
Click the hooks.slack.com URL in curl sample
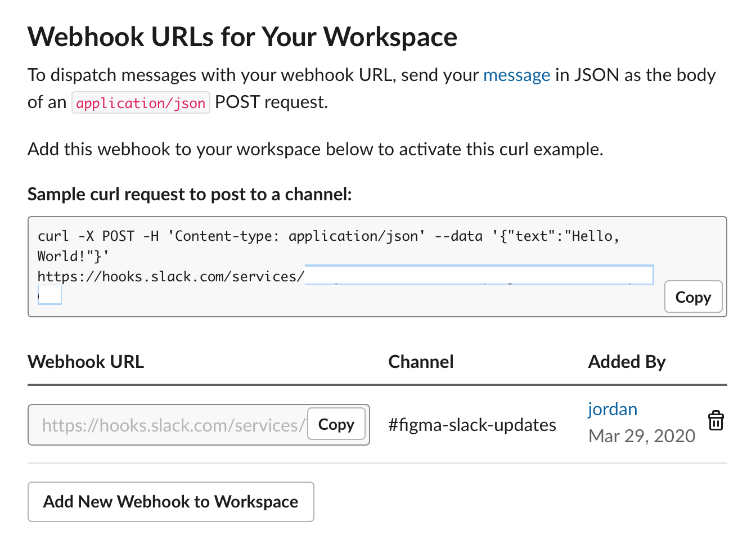[x=171, y=276]
